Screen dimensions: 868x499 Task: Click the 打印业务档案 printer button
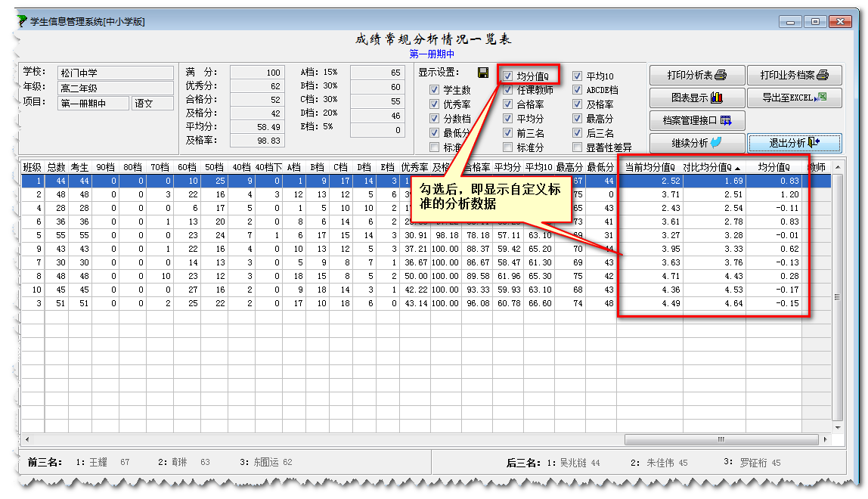(794, 76)
